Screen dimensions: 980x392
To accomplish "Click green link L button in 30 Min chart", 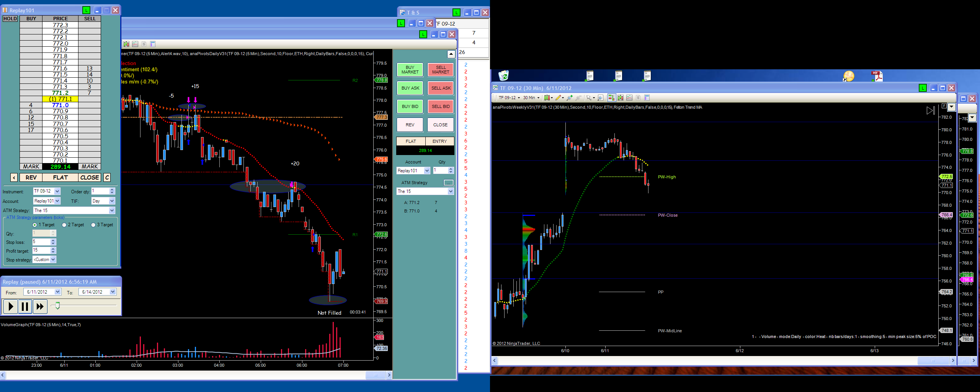I will click(923, 88).
